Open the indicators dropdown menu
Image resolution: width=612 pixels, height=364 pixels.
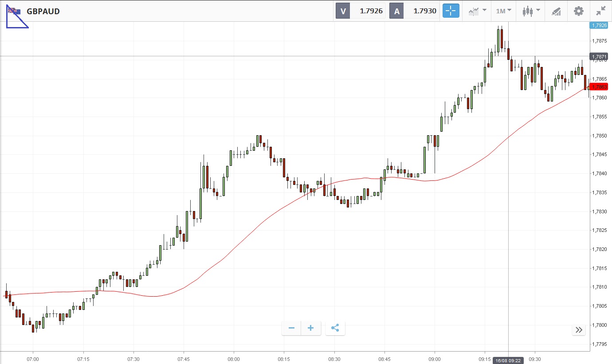[477, 11]
